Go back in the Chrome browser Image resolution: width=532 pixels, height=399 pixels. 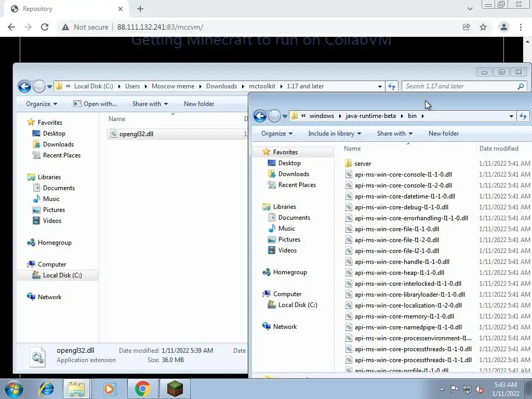click(11, 27)
